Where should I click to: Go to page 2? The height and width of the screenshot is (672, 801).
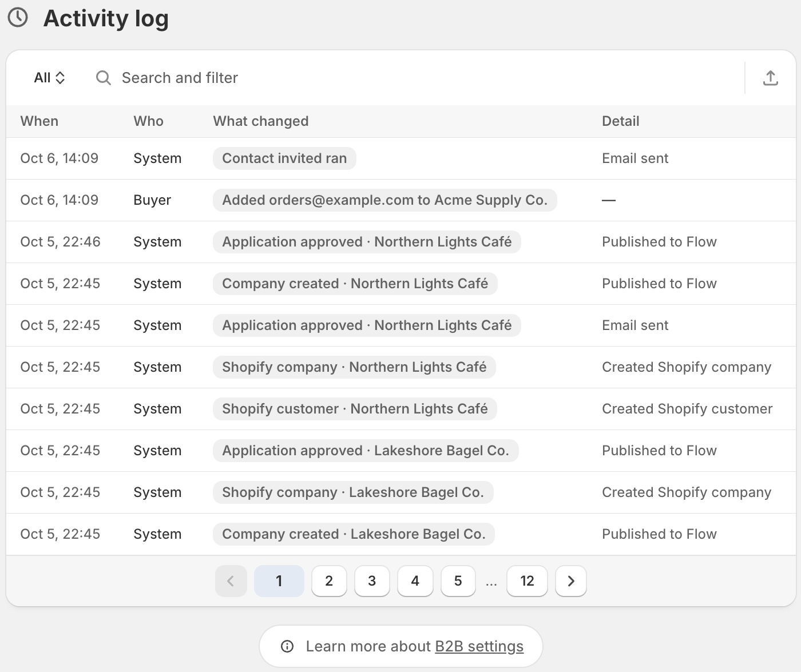point(329,581)
